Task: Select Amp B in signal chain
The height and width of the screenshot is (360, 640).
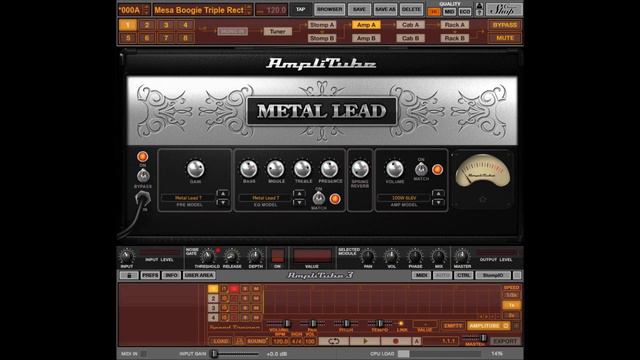Action: click(x=366, y=38)
